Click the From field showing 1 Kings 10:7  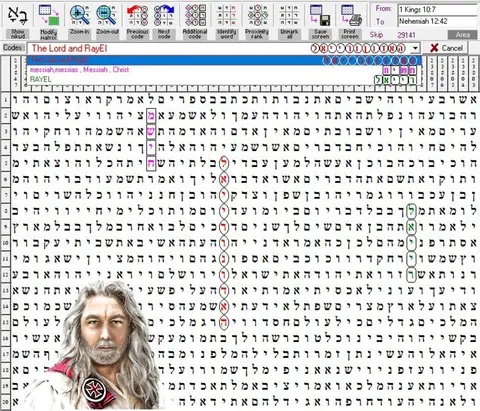tap(438, 9)
